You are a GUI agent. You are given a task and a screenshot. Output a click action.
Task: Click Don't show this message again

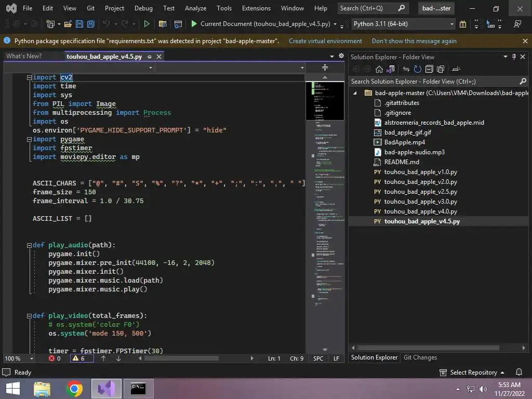pos(414,41)
